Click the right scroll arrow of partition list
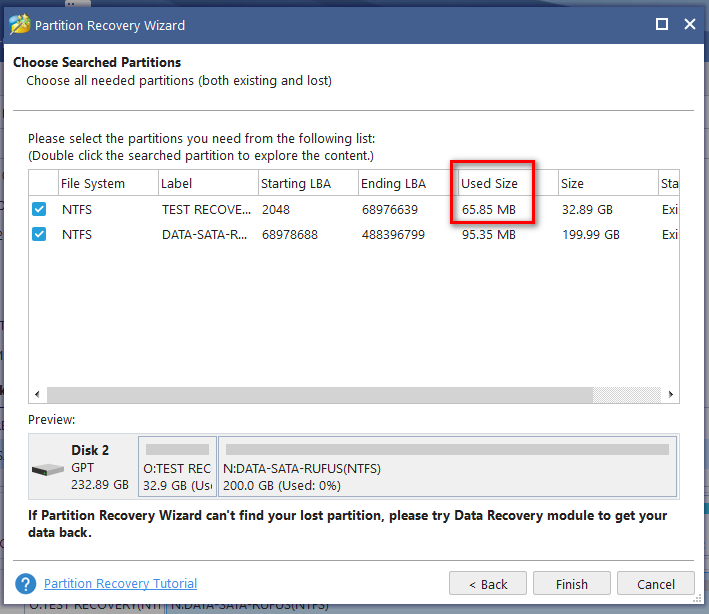 671,395
